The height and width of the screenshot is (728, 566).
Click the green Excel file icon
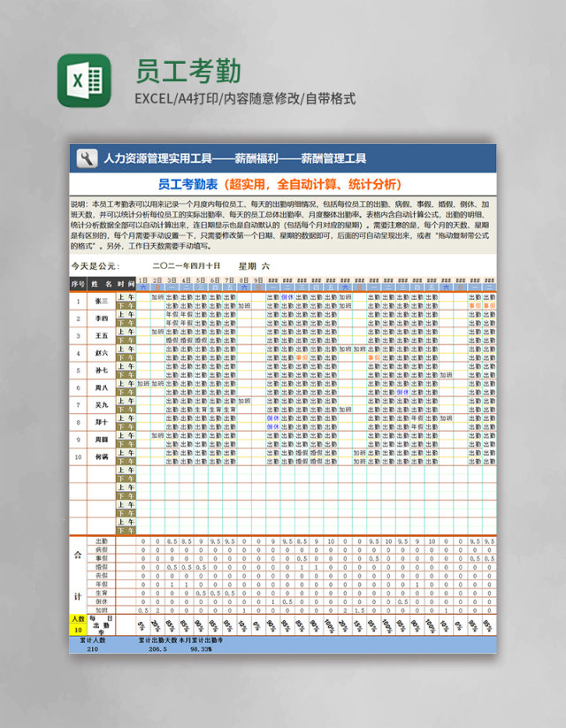tap(84, 80)
